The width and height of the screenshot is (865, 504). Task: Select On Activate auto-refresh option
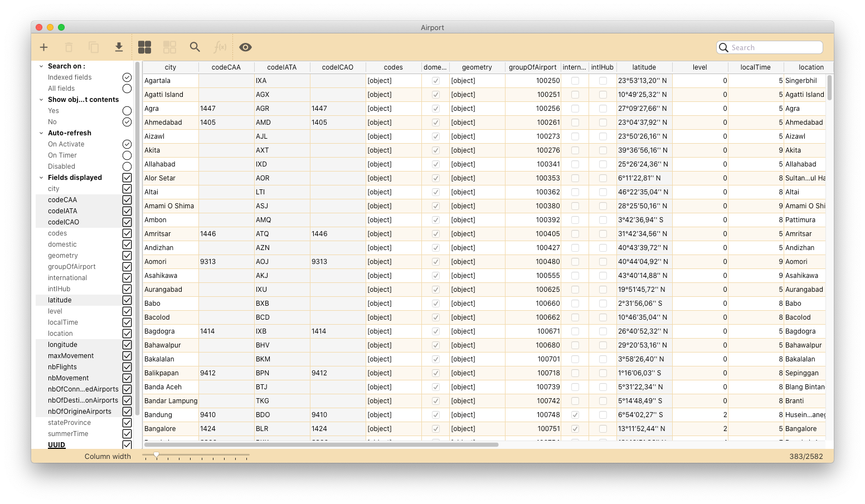click(127, 144)
